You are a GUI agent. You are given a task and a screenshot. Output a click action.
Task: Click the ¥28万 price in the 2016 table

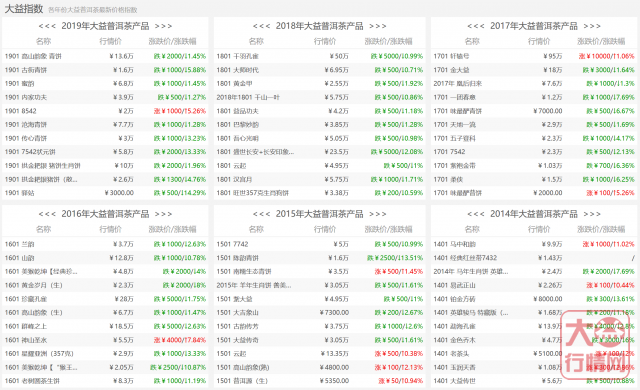click(124, 299)
